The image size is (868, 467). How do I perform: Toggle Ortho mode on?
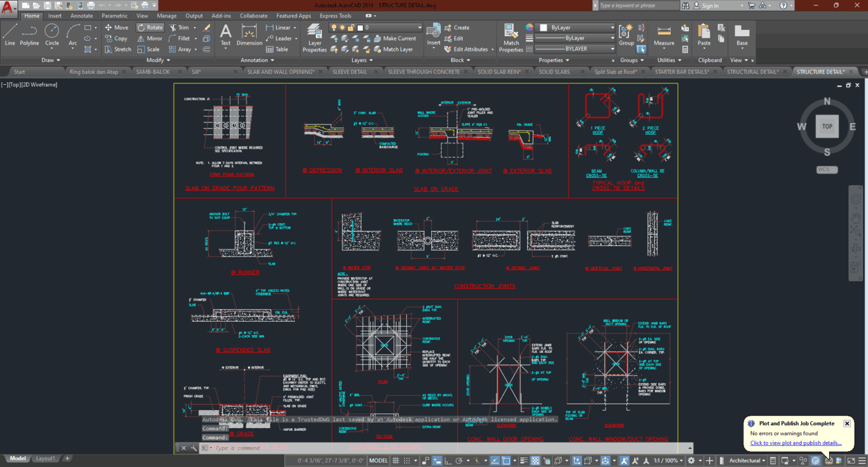[449, 460]
